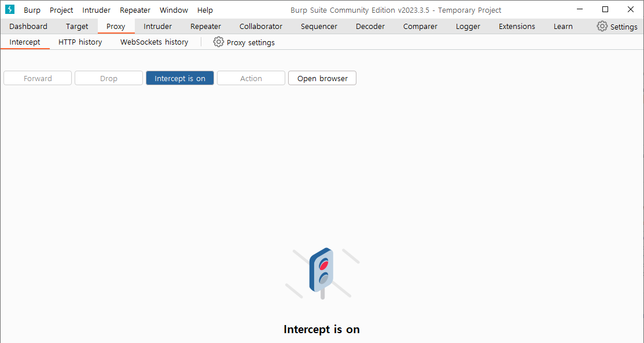Image resolution: width=644 pixels, height=343 pixels.
Task: Open the Repeater menu in menu bar
Action: click(135, 10)
